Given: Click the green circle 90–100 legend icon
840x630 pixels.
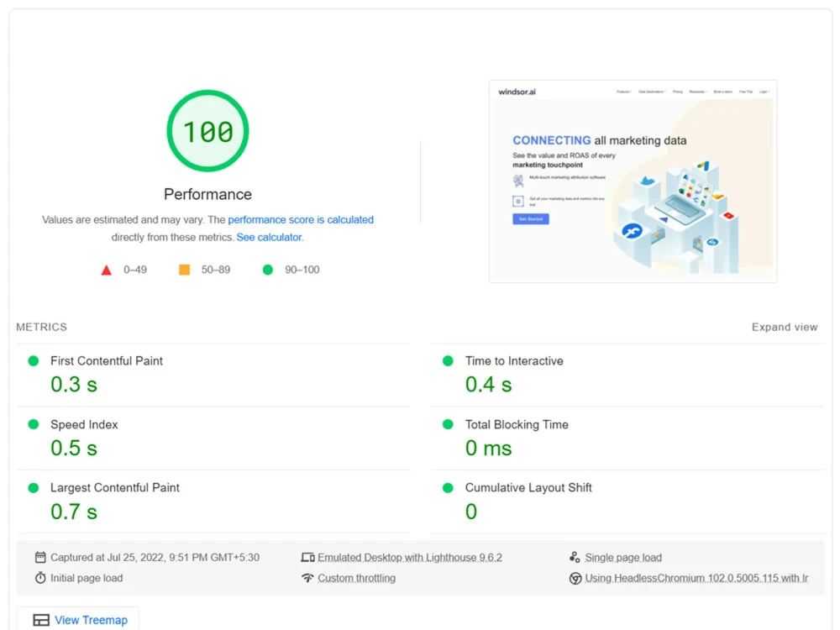Looking at the screenshot, I should point(268,270).
